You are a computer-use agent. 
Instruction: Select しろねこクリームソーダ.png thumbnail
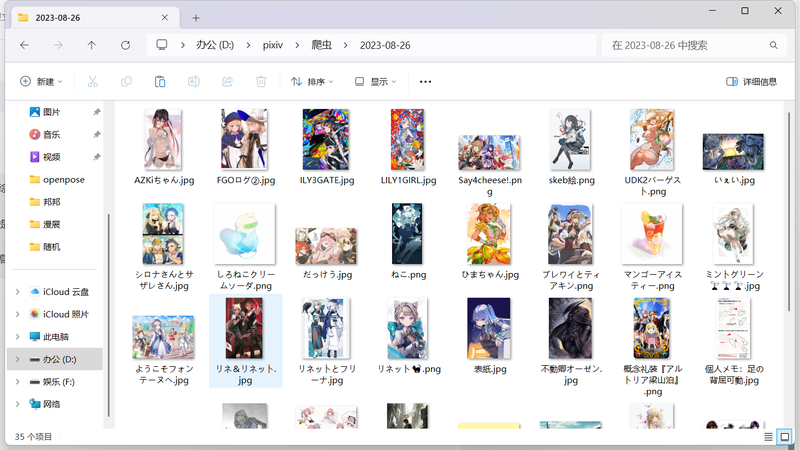[244, 234]
